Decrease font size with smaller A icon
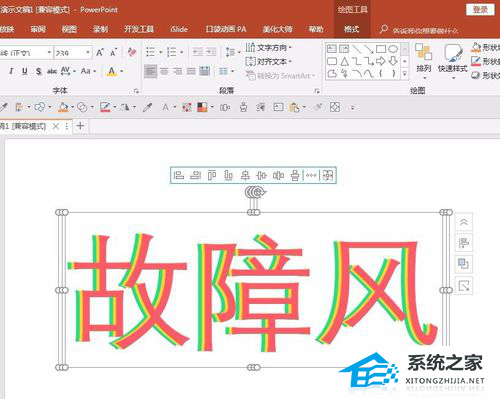 tap(114, 53)
